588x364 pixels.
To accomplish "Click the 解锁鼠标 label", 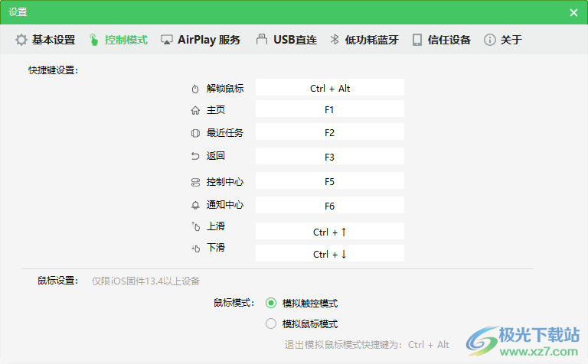I will tap(225, 89).
